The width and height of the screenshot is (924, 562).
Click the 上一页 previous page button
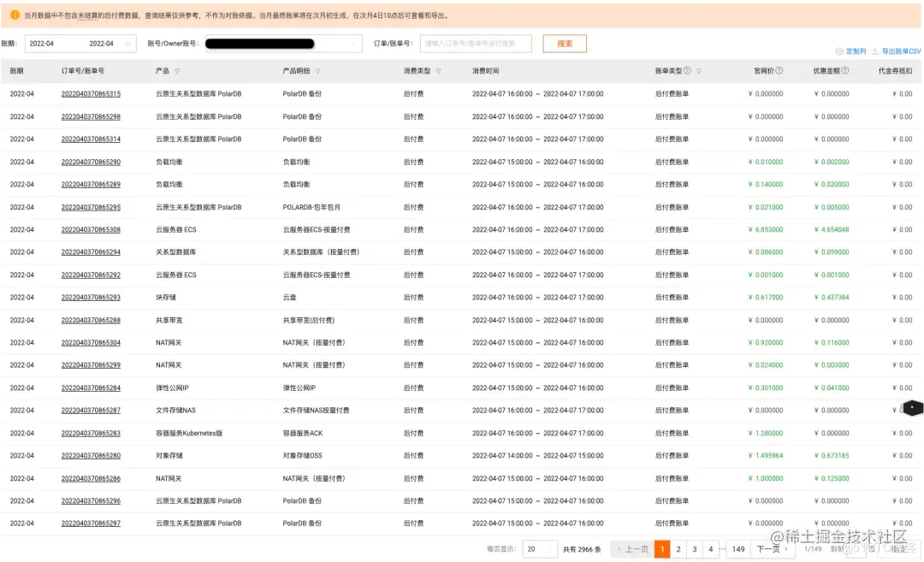click(632, 549)
